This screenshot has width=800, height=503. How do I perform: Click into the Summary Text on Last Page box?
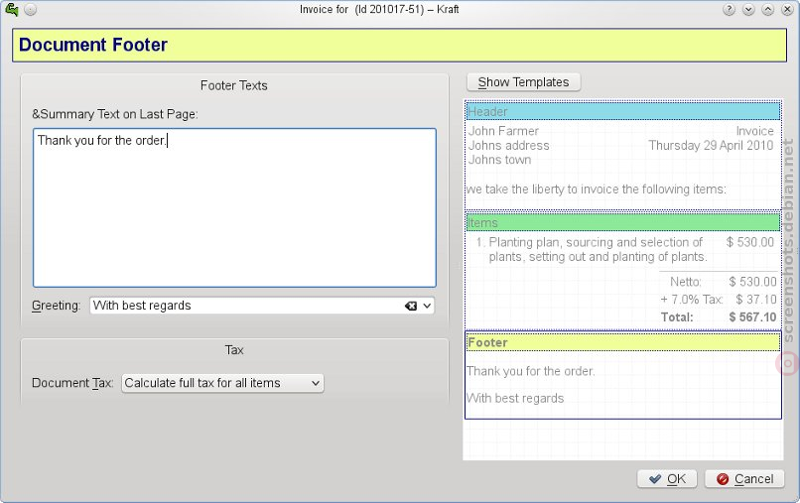pos(235,208)
